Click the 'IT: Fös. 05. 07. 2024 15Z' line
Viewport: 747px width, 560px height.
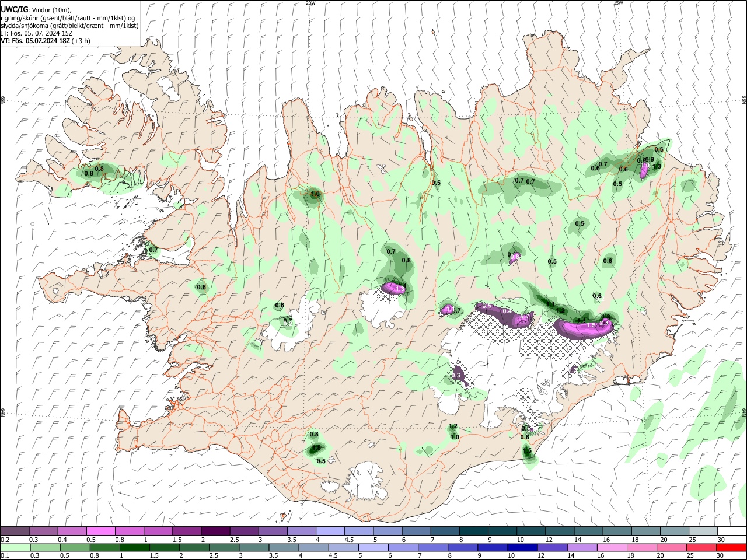point(36,33)
